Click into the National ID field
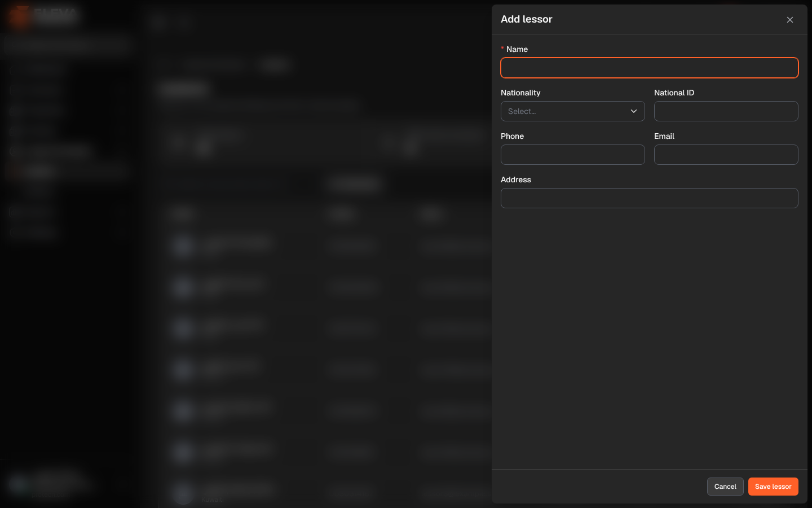The width and height of the screenshot is (812, 508). [726, 111]
